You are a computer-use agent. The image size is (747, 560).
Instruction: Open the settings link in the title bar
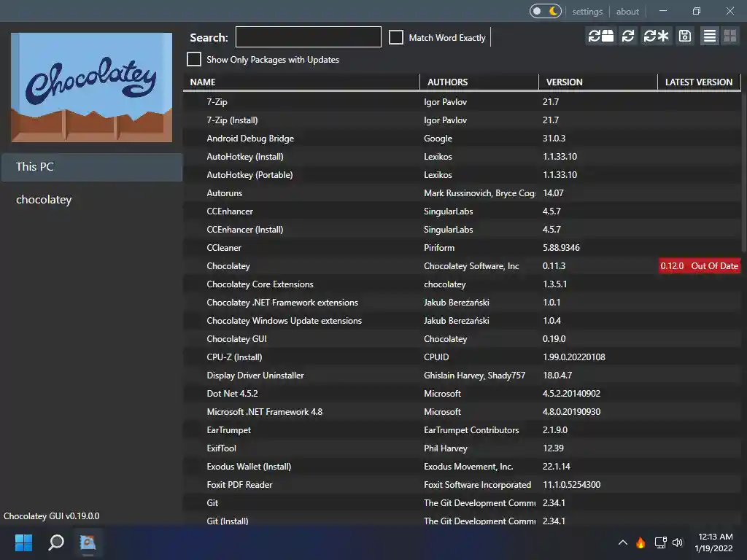(x=587, y=11)
